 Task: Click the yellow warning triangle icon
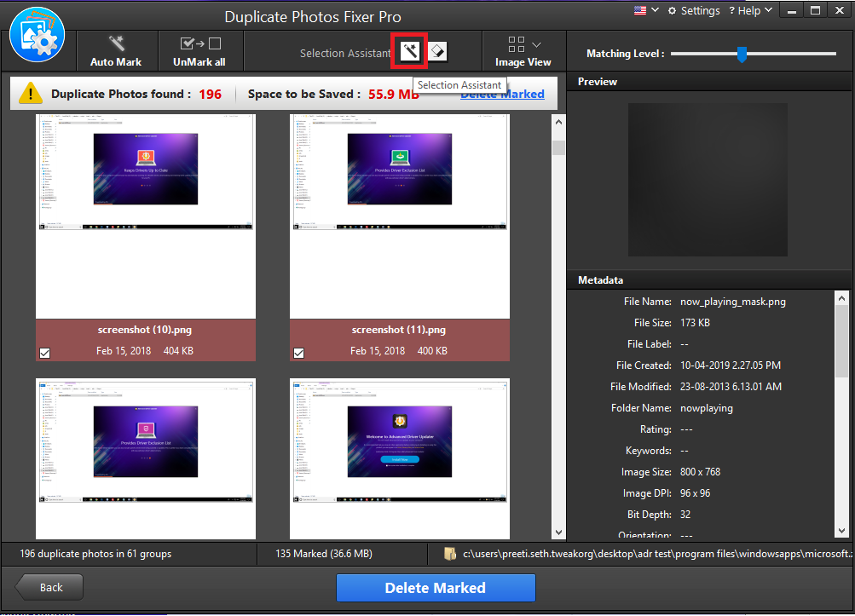(30, 93)
